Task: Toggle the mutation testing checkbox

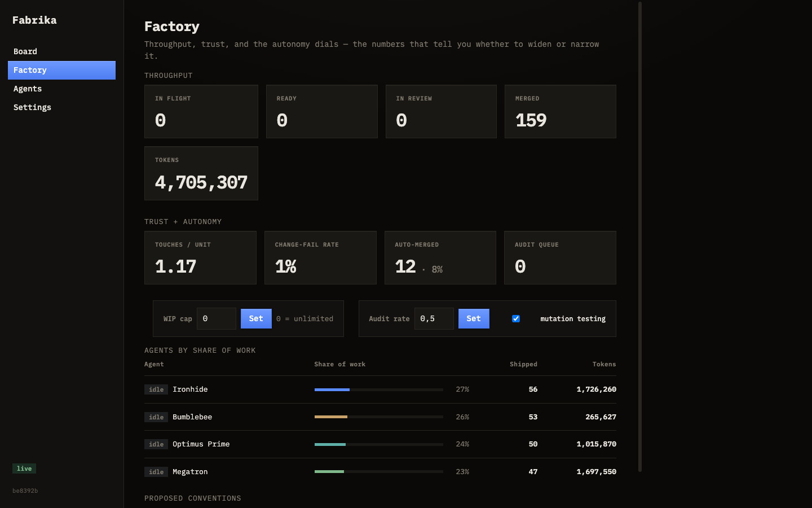Action: (516, 319)
